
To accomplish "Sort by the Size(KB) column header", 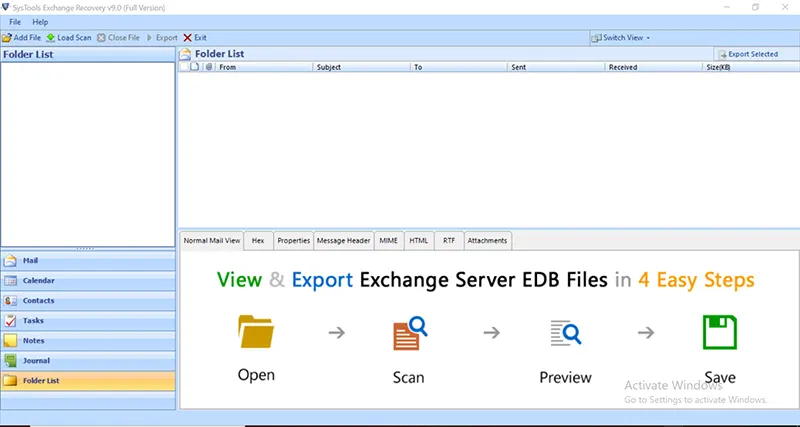I will pyautogui.click(x=751, y=67).
